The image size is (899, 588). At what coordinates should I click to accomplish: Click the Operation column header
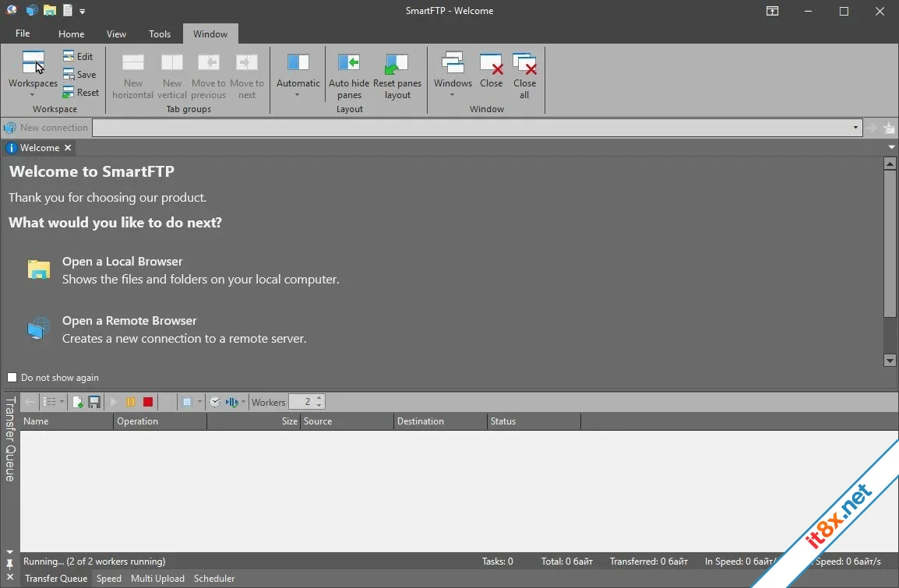[160, 421]
